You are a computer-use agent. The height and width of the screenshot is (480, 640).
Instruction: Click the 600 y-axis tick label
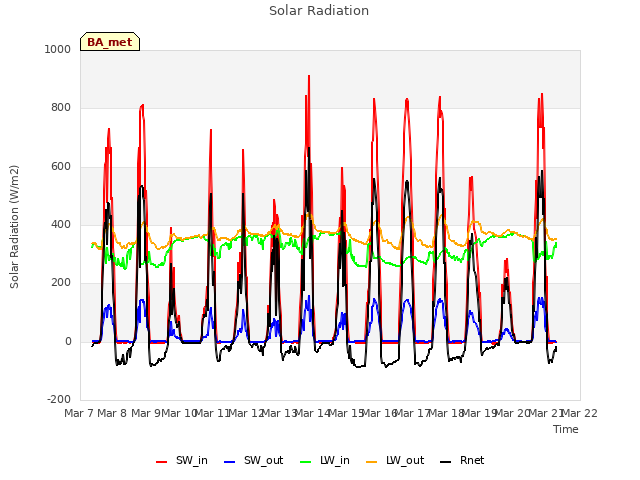point(61,167)
